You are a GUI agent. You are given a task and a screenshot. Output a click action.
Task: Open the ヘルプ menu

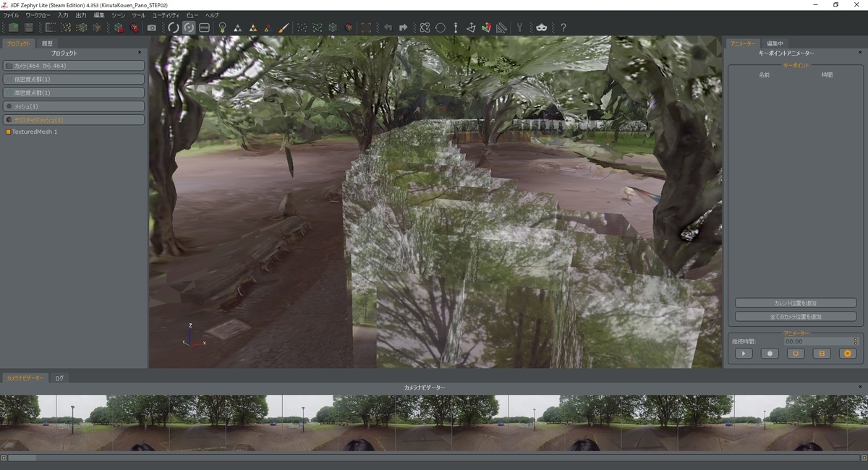[212, 15]
